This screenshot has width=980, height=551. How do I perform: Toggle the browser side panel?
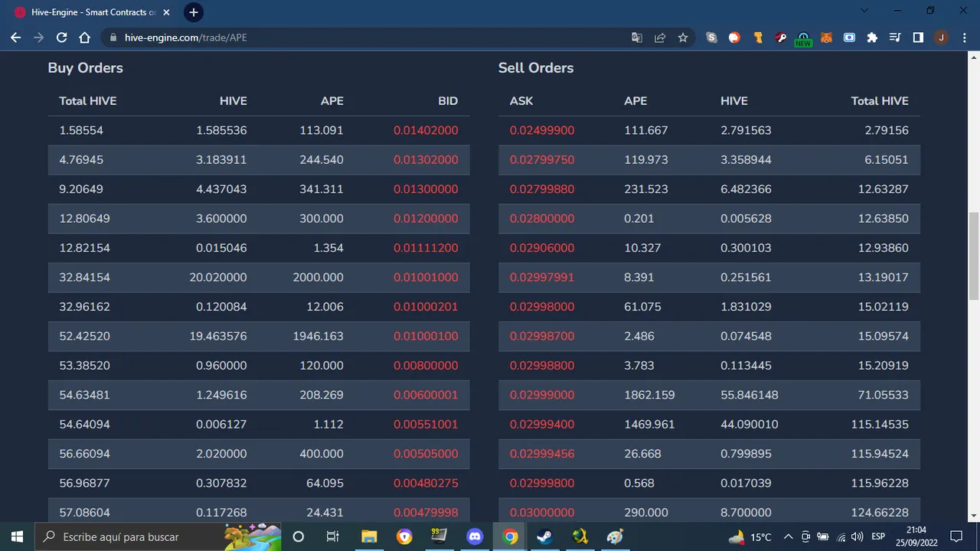918,37
